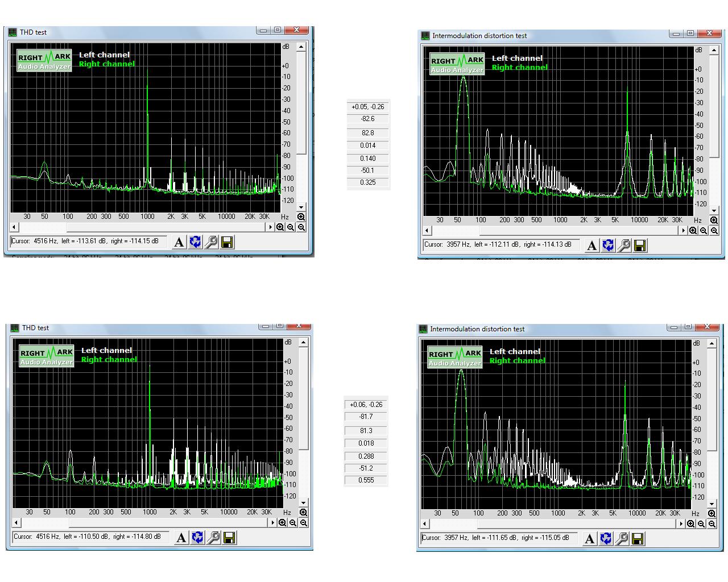Open wrench options in lower THD test window

[x=213, y=538]
